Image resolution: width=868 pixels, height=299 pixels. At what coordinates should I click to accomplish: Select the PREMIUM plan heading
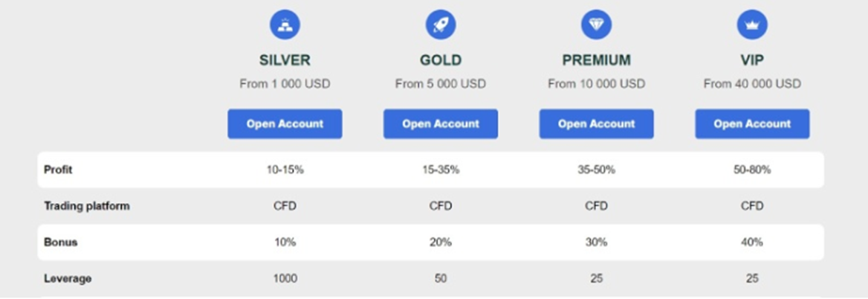[596, 60]
